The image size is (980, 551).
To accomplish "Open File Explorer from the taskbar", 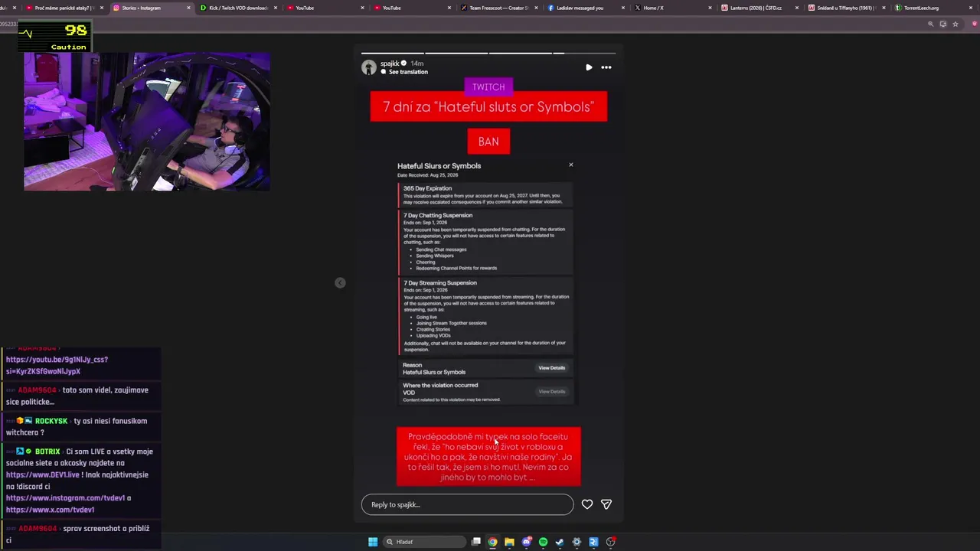I will coord(509,542).
